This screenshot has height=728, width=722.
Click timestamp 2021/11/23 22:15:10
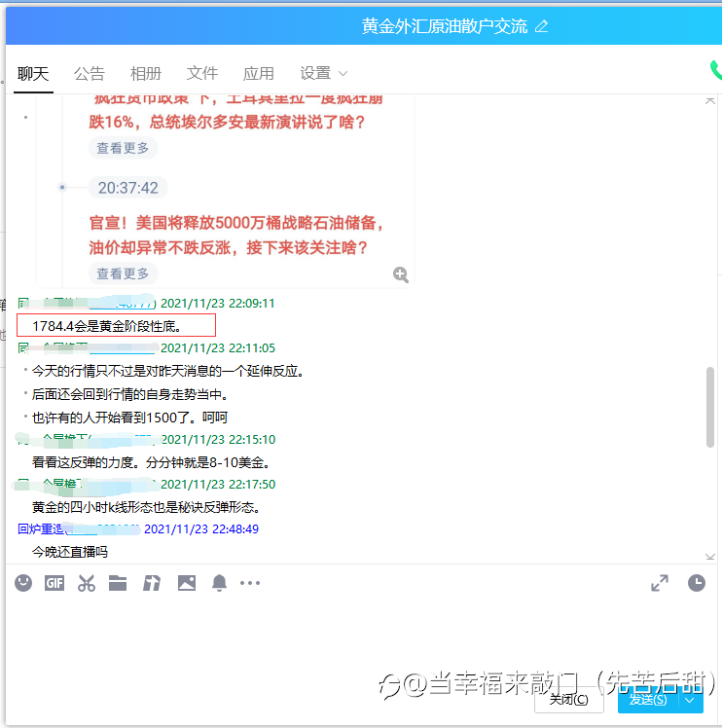(218, 439)
